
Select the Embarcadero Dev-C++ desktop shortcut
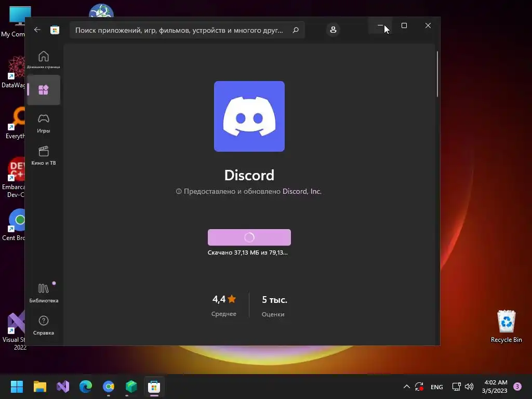pyautogui.click(x=14, y=178)
